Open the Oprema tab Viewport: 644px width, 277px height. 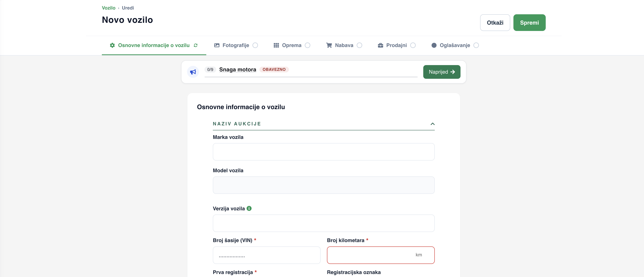[x=292, y=45]
